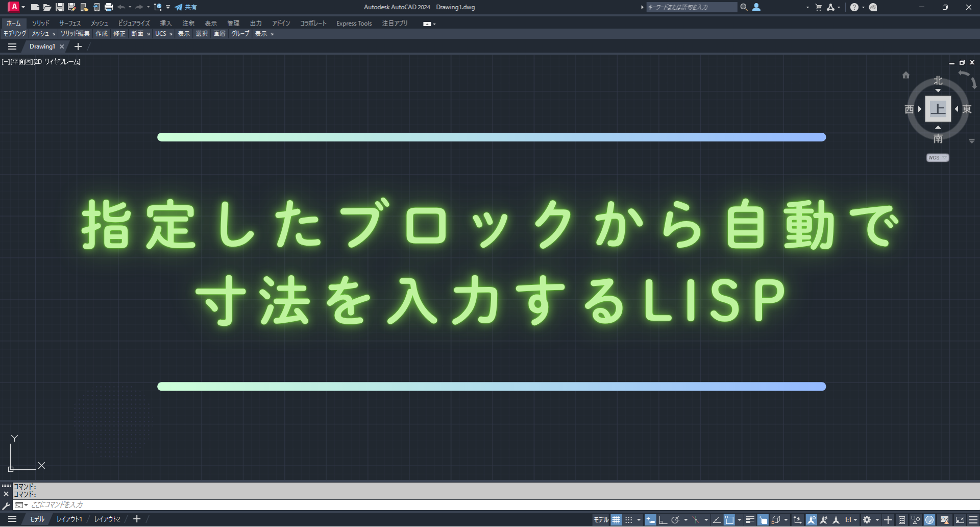This screenshot has height=527, width=980.
Task: Toggle Dynamic Input in status bar
Action: pyautogui.click(x=650, y=520)
